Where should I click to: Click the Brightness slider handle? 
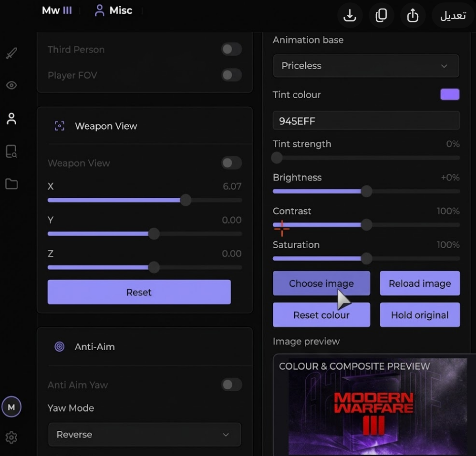[367, 192]
